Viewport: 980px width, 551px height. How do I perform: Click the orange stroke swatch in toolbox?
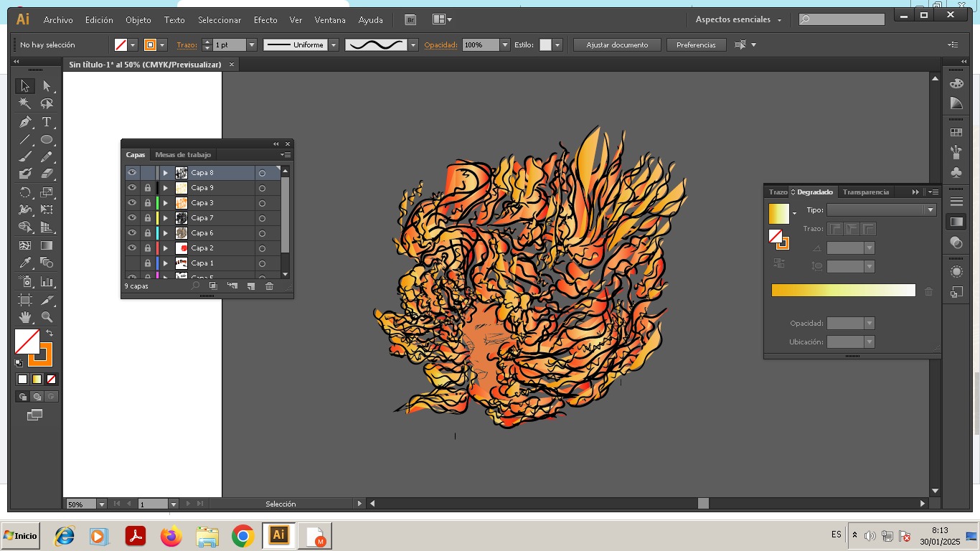pos(42,354)
